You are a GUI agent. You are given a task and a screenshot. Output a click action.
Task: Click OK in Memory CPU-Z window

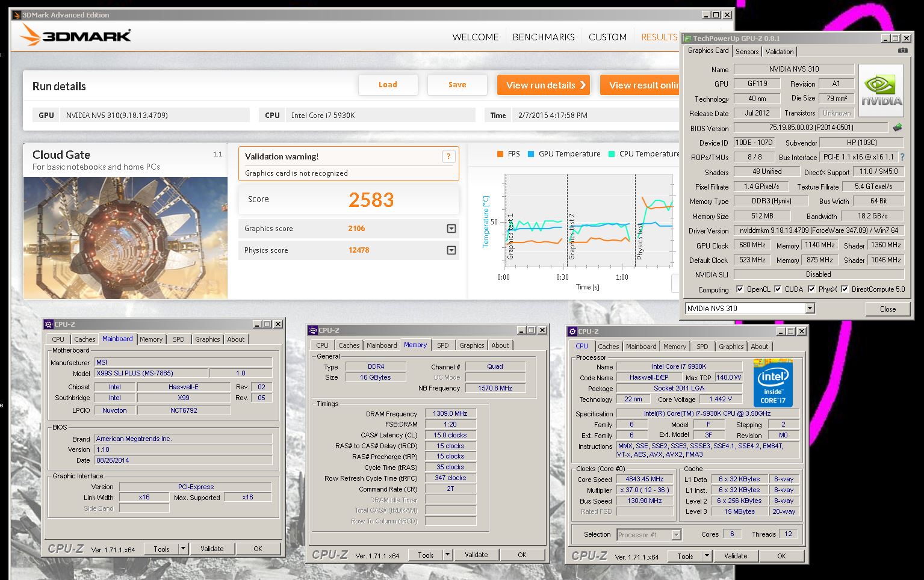(x=522, y=555)
